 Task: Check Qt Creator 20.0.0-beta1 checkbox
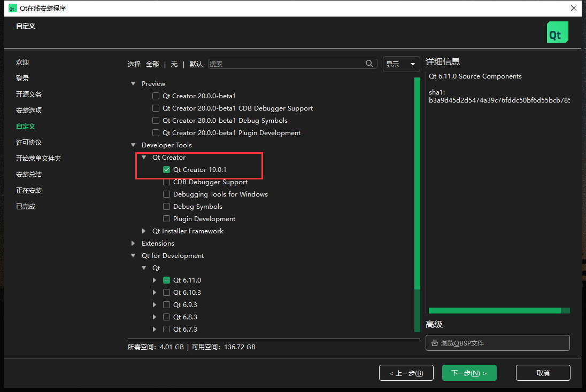coord(156,96)
